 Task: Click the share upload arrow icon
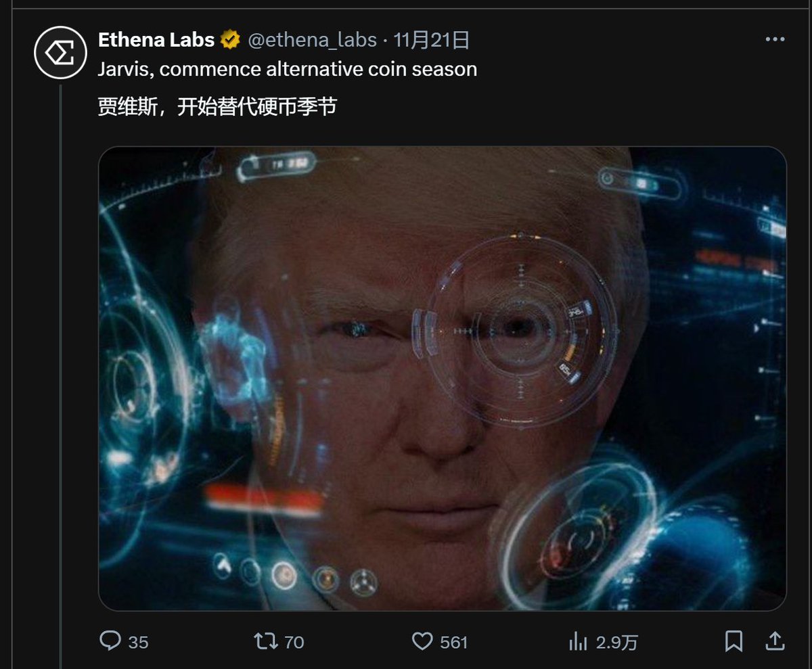(775, 641)
